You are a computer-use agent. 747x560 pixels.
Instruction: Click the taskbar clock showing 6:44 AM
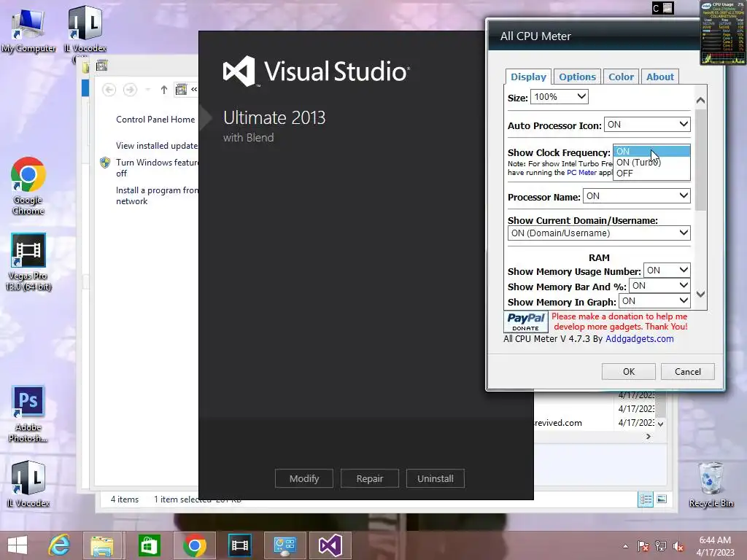pos(715,546)
